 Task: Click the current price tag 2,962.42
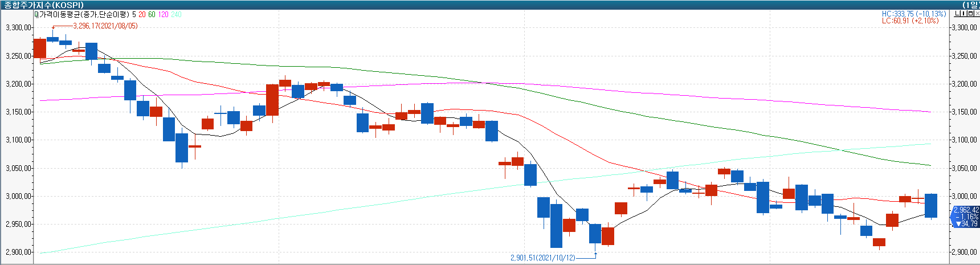click(x=966, y=210)
